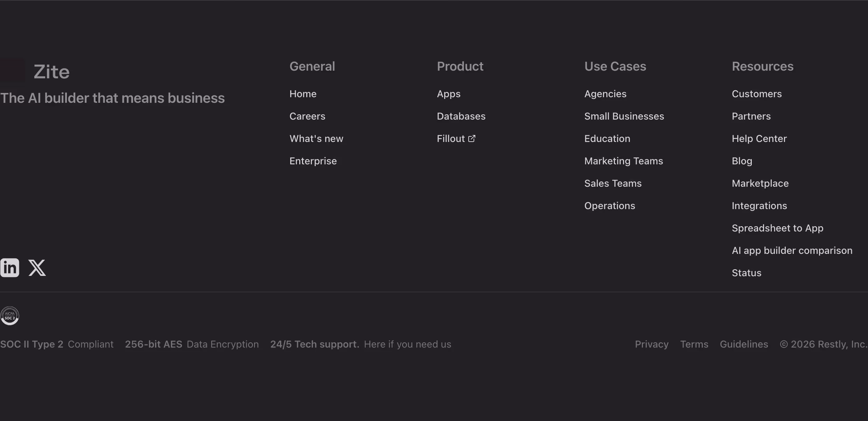868x421 pixels.
Task: Open the Privacy policy link
Action: click(652, 344)
